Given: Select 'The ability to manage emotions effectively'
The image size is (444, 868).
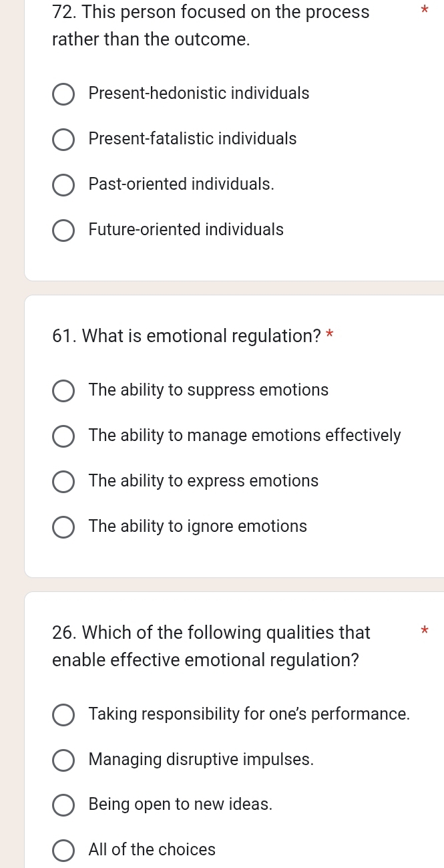Looking at the screenshot, I should pos(63,436).
